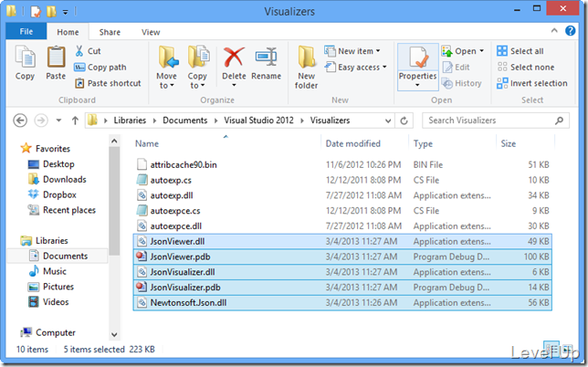Image resolution: width=588 pixels, height=367 pixels.
Task: Click the History button in ribbon
Action: click(x=462, y=83)
